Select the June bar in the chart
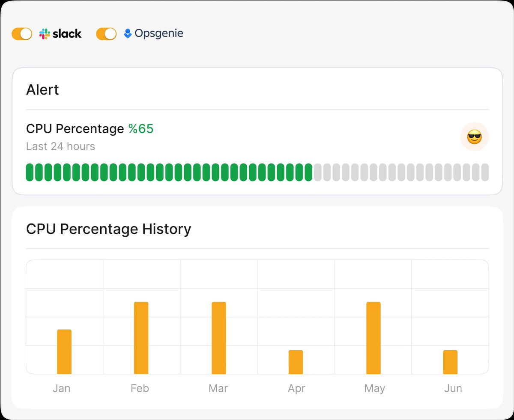Viewport: 514px width, 420px height. (x=450, y=362)
